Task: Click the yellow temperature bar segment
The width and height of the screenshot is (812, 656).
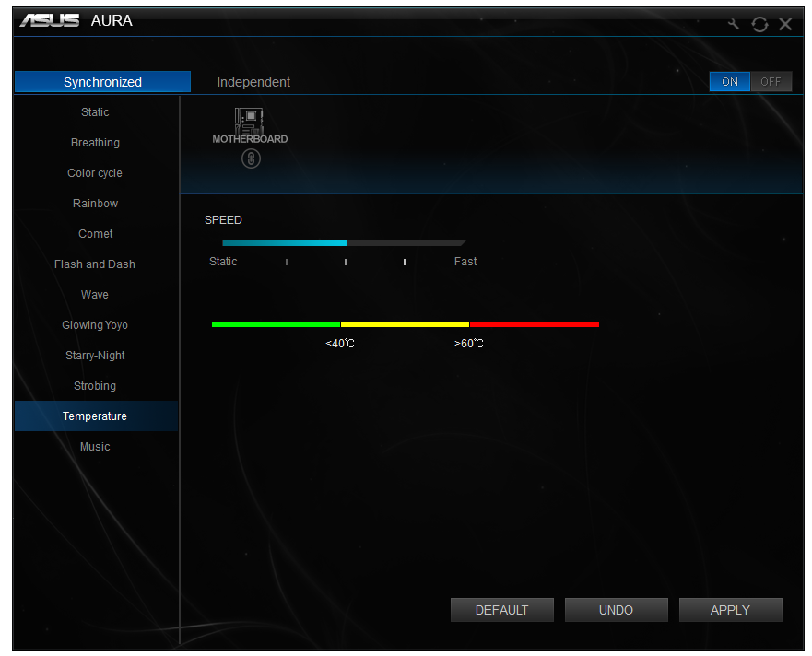Action: point(405,324)
